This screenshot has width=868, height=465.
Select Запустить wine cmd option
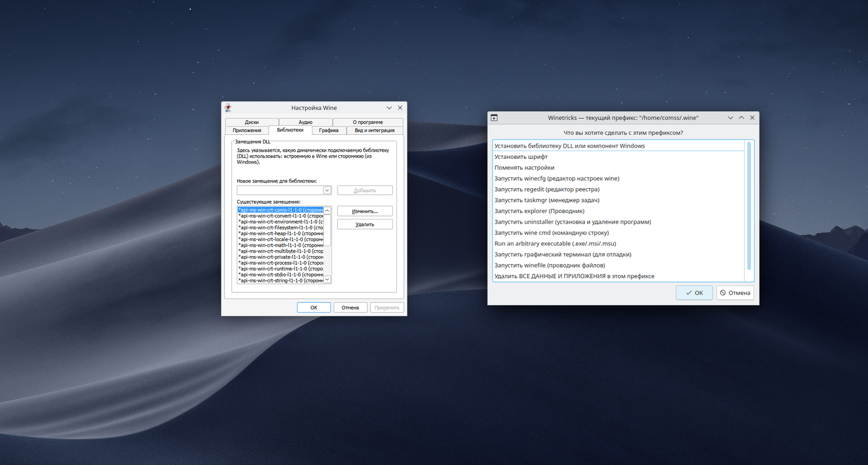[x=619, y=233]
